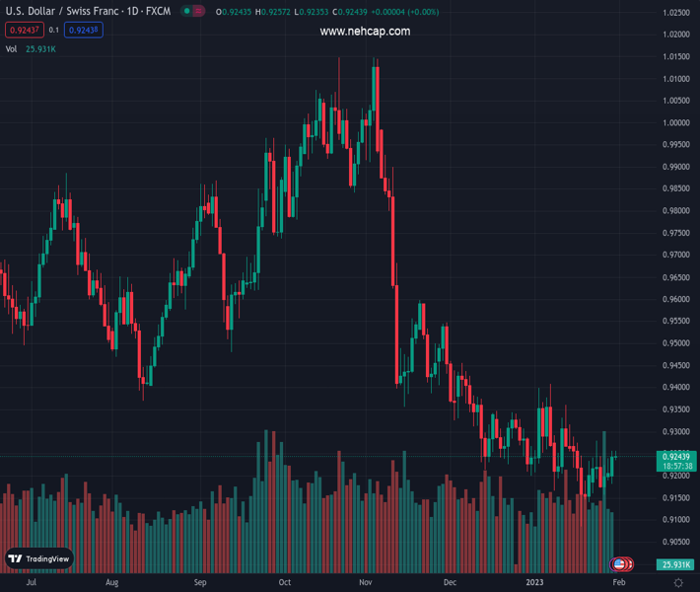
Task: Click the TradingView logo badge
Action: pyautogui.click(x=39, y=558)
